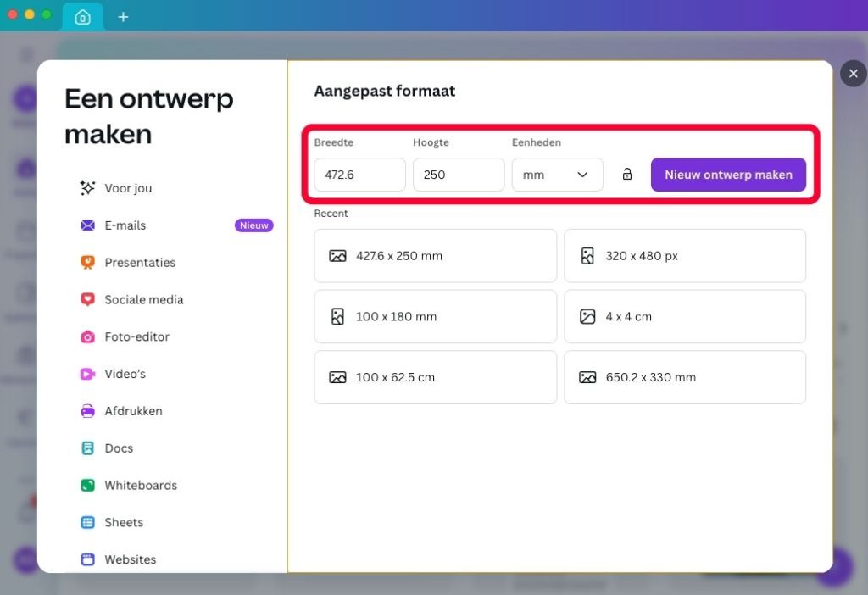This screenshot has width=868, height=595.
Task: Click the Aangepast formaat heading
Action: (x=385, y=91)
